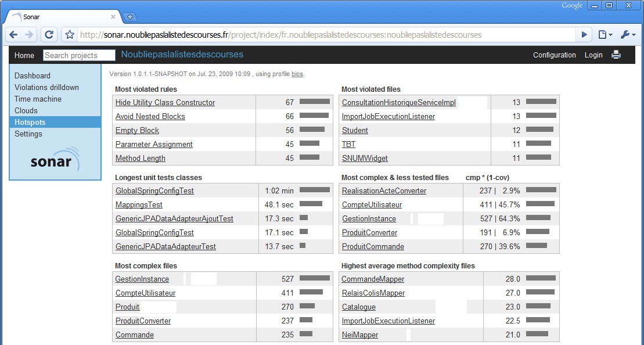The image size is (644, 345).
Task: Open Violations drilldown in sidebar
Action: coord(46,88)
